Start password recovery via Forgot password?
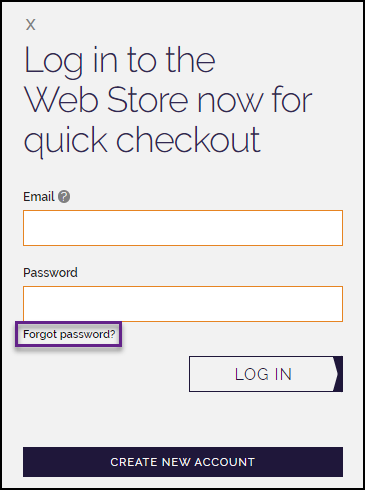365x490 pixels. pos(69,334)
